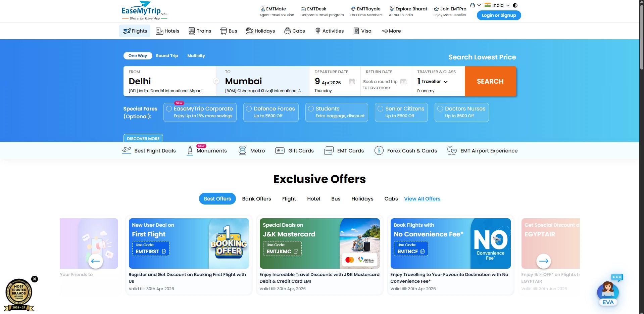Open the customer support headset icon

tap(473, 5)
